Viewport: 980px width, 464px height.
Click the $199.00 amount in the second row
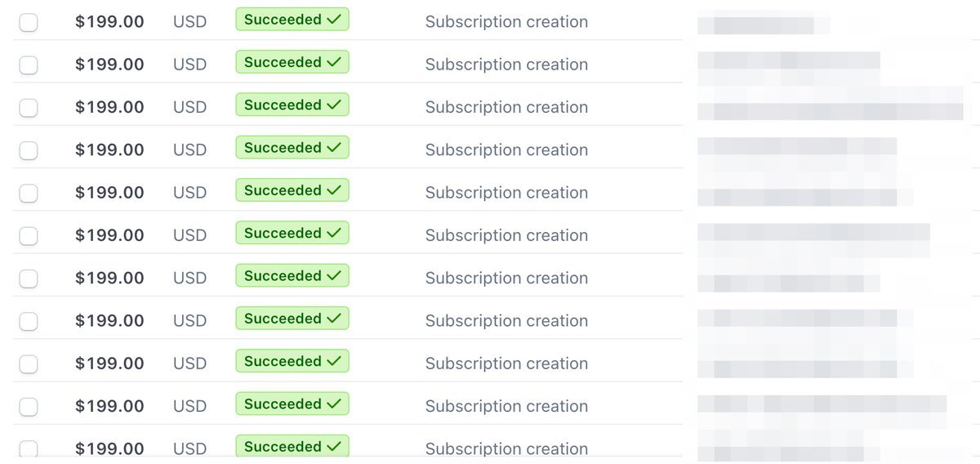click(x=109, y=65)
